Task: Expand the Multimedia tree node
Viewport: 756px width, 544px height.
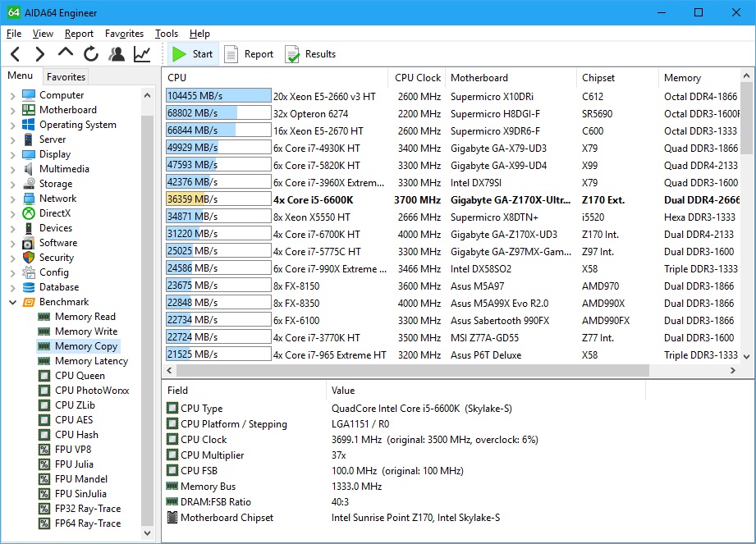Action: coord(12,170)
